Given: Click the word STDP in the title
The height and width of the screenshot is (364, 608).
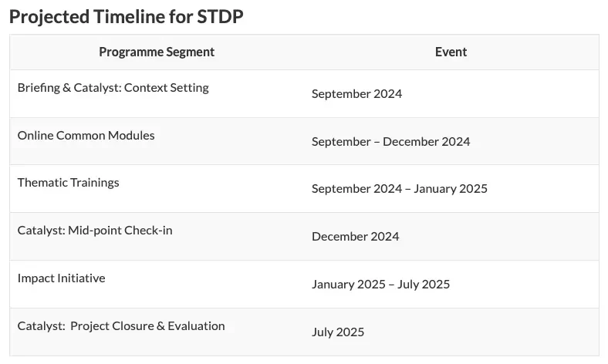Looking at the screenshot, I should [x=220, y=17].
